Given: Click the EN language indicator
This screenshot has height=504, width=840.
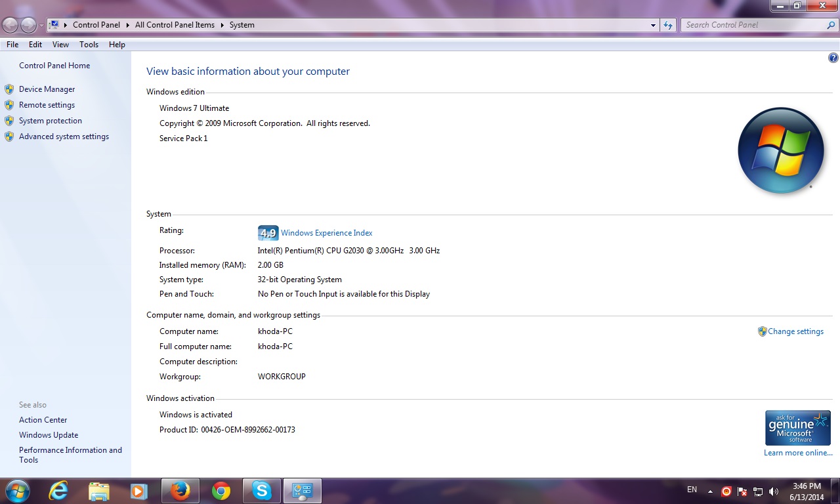Looking at the screenshot, I should tap(692, 490).
